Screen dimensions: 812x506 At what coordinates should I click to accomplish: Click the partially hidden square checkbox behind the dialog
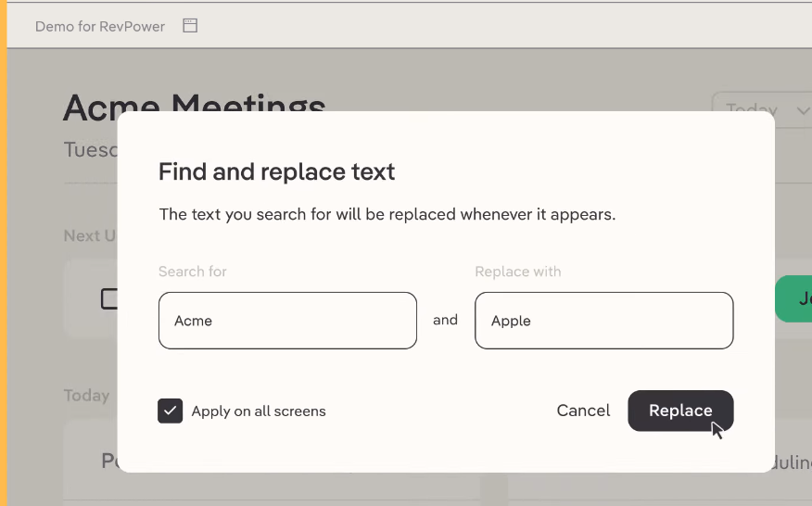pyautogui.click(x=109, y=298)
